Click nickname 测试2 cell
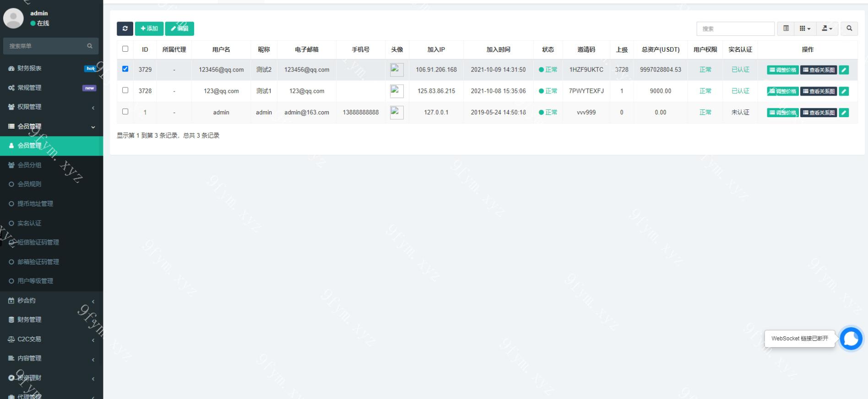868x399 pixels. click(264, 70)
